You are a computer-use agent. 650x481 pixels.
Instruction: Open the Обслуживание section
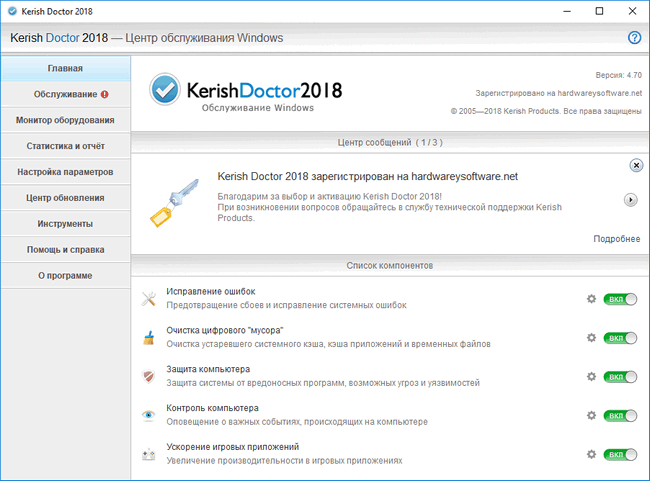click(x=65, y=95)
